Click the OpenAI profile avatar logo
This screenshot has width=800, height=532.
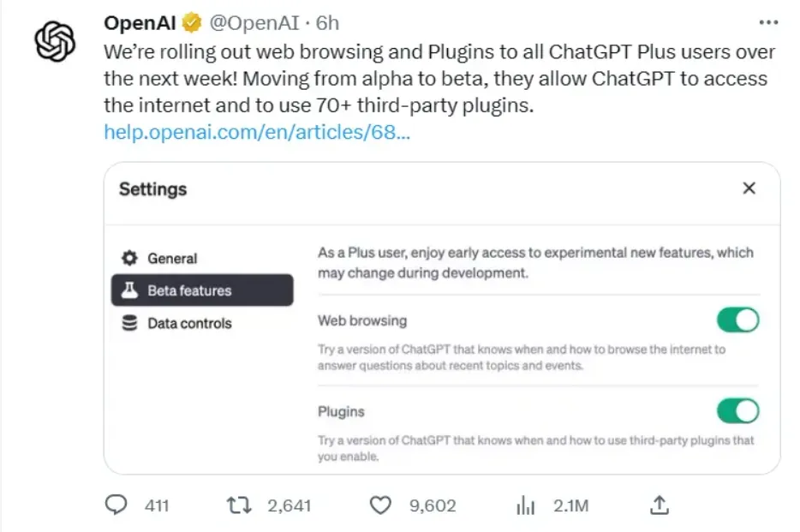click(56, 40)
